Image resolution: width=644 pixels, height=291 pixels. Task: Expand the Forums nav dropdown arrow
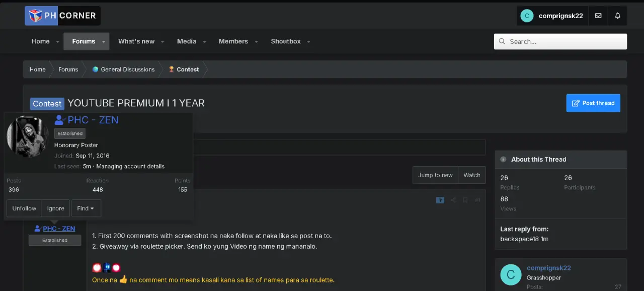click(104, 42)
